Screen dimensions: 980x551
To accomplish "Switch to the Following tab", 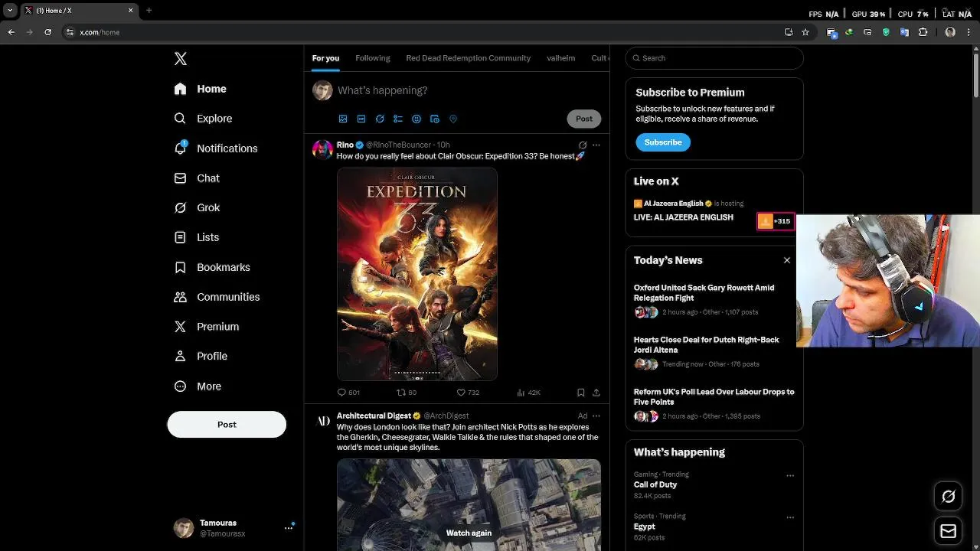I will 373,58.
